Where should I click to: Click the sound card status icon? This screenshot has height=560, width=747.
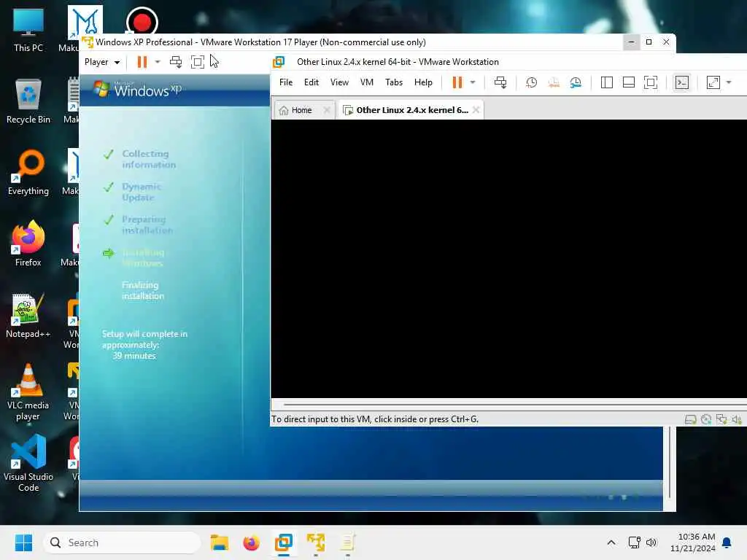point(737,419)
